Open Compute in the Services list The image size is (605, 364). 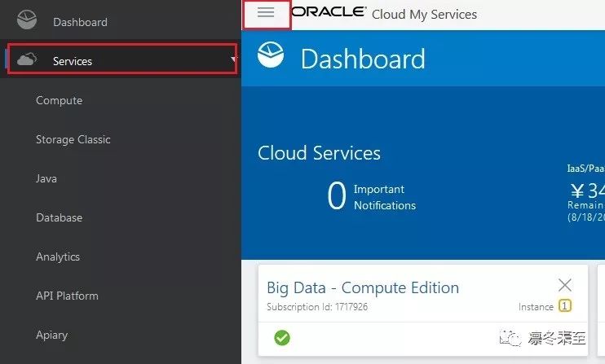click(59, 100)
